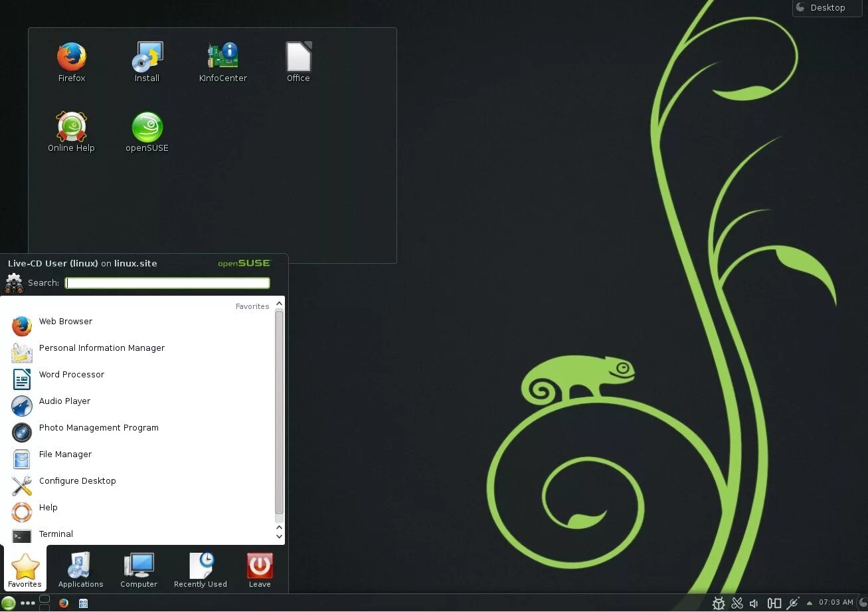
Task: Show hidden tray icons arrow
Action: click(809, 603)
